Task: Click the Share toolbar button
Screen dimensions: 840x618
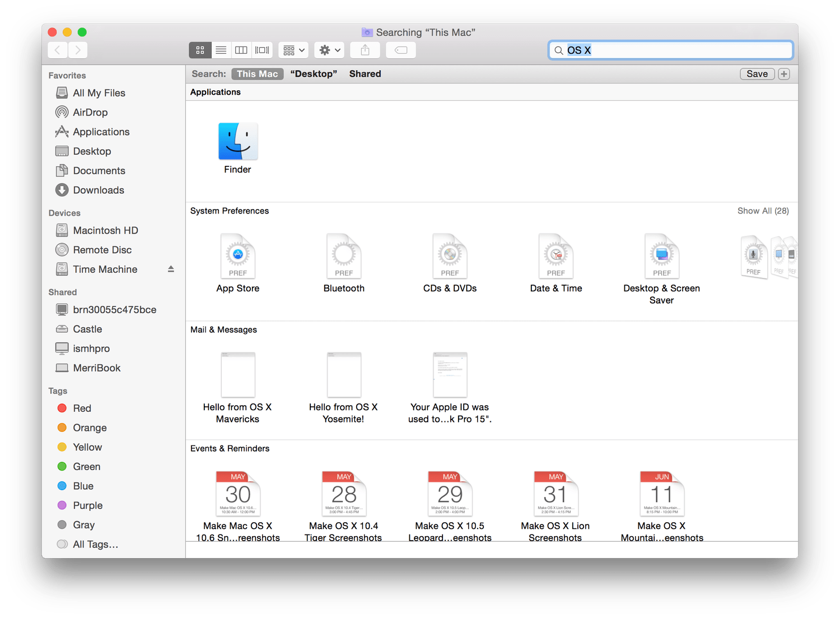Action: click(365, 50)
